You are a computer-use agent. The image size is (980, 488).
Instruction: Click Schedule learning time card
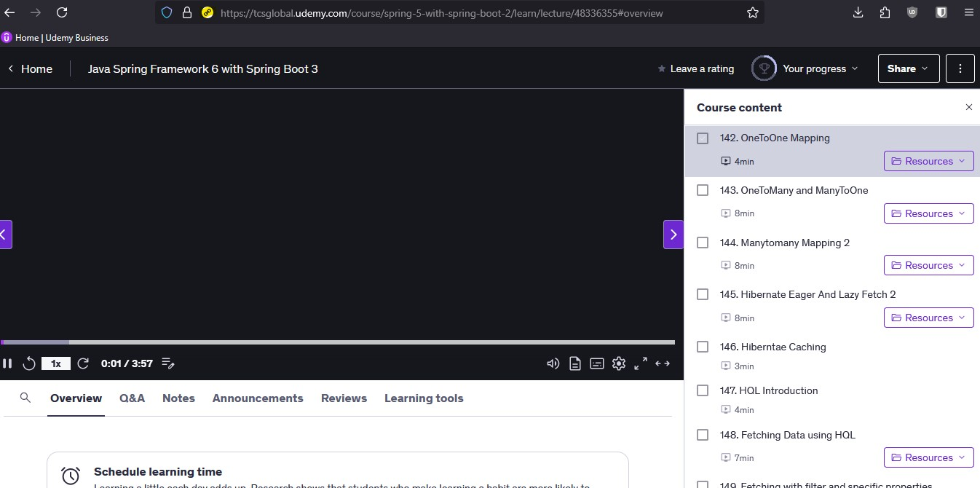pyautogui.click(x=338, y=471)
